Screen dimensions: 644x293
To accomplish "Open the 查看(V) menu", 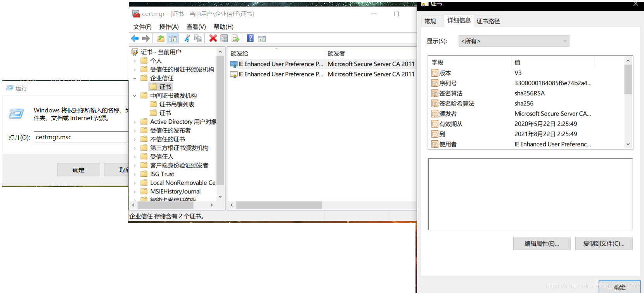I will [196, 27].
